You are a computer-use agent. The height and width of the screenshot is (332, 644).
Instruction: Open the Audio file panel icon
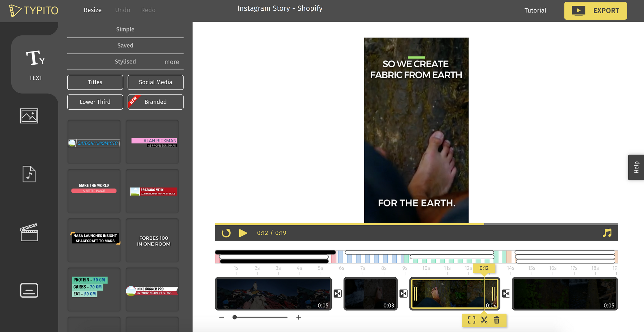(29, 174)
